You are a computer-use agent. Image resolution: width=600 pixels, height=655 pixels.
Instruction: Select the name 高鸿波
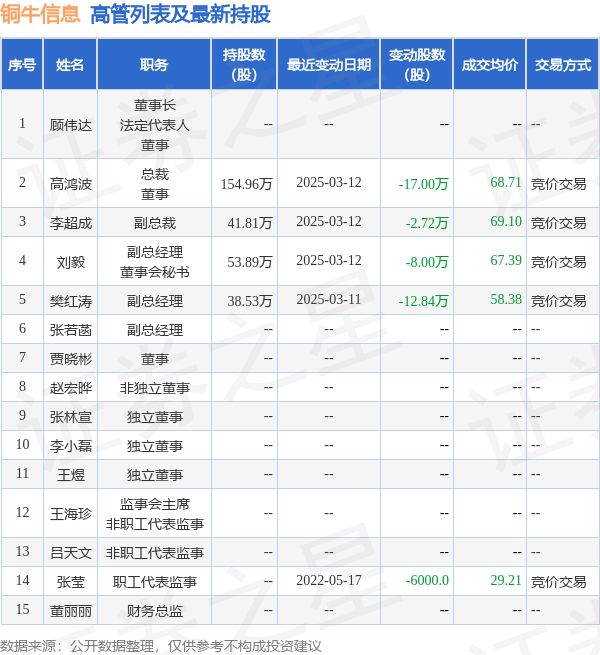tap(71, 184)
